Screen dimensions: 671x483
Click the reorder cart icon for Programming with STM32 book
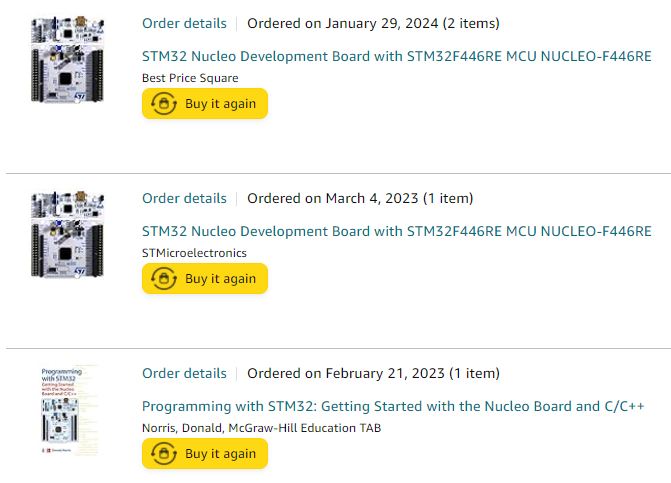(x=163, y=453)
